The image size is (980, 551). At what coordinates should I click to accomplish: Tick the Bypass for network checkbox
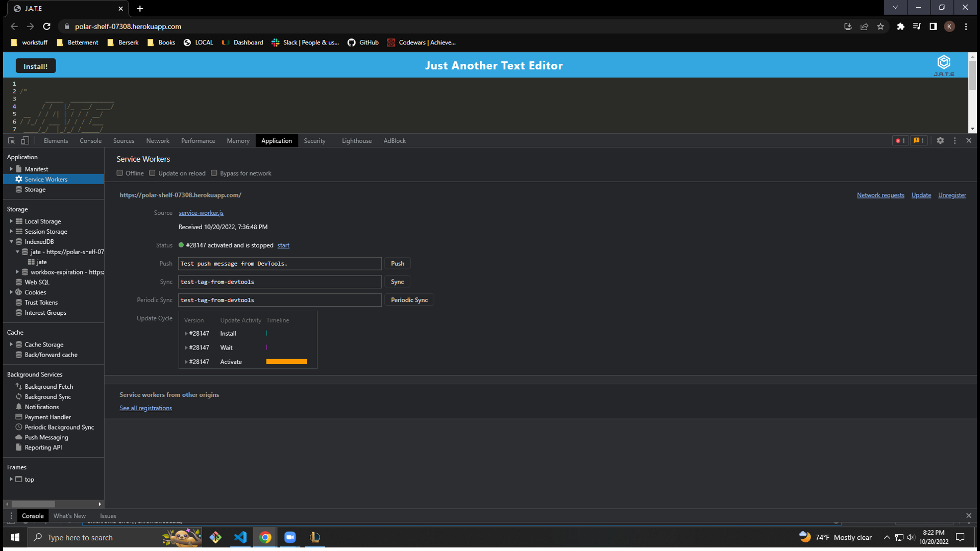pyautogui.click(x=214, y=173)
